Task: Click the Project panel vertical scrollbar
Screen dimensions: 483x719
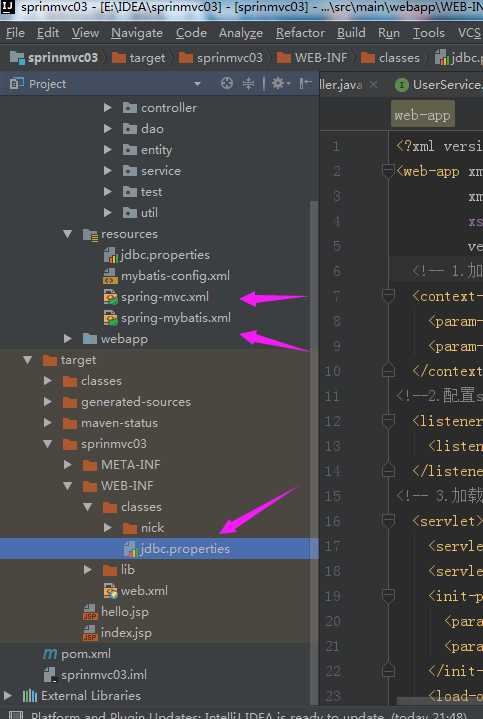Action: pos(314,452)
